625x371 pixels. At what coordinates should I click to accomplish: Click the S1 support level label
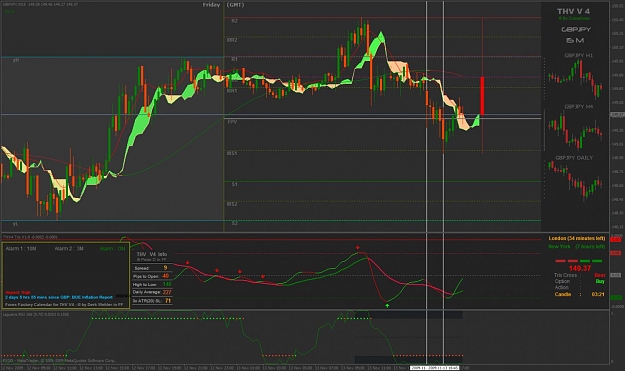tap(234, 185)
